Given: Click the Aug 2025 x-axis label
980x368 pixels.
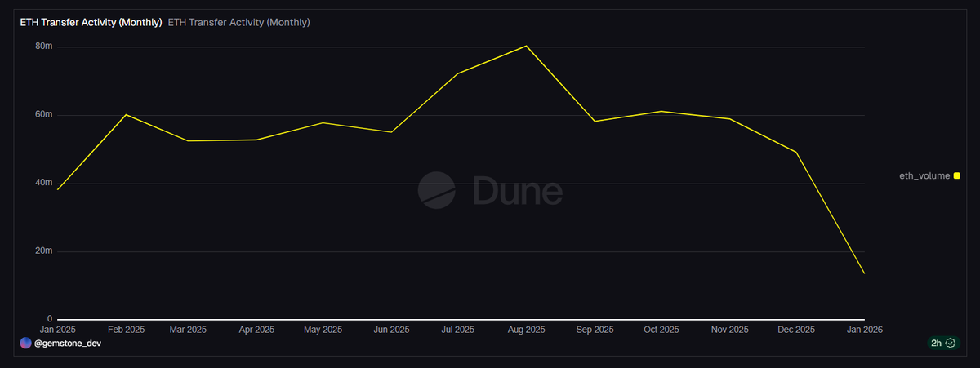Looking at the screenshot, I should [x=527, y=330].
